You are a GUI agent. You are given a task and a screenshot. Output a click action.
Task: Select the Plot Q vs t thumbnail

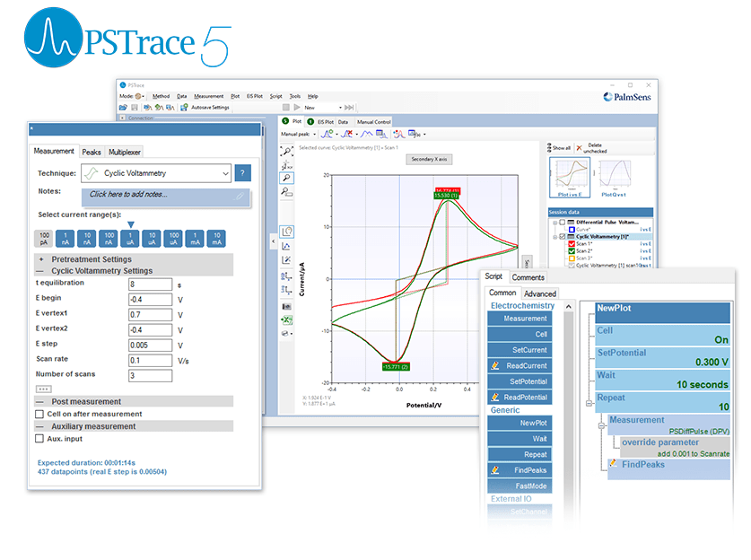pyautogui.click(x=614, y=178)
